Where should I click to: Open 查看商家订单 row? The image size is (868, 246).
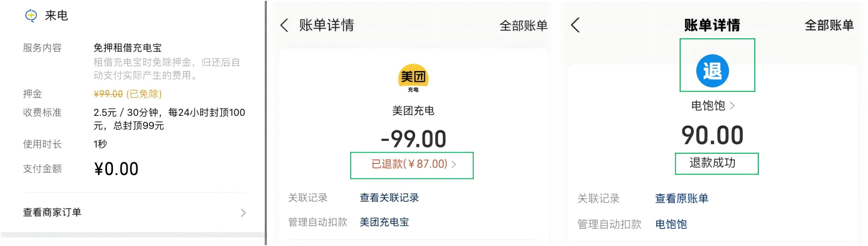[135, 213]
